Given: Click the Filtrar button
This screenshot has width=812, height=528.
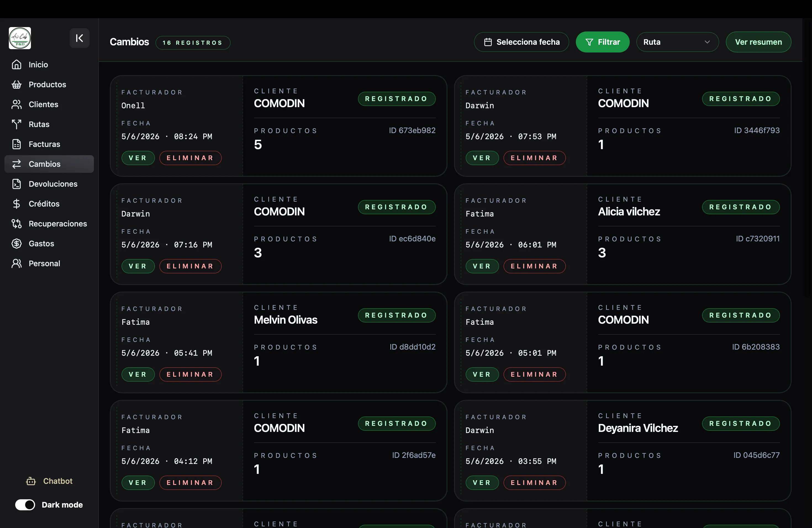Looking at the screenshot, I should pyautogui.click(x=603, y=42).
